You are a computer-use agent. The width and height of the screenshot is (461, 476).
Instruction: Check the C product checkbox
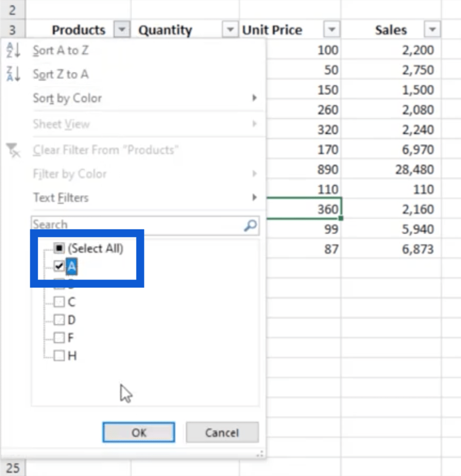59,302
